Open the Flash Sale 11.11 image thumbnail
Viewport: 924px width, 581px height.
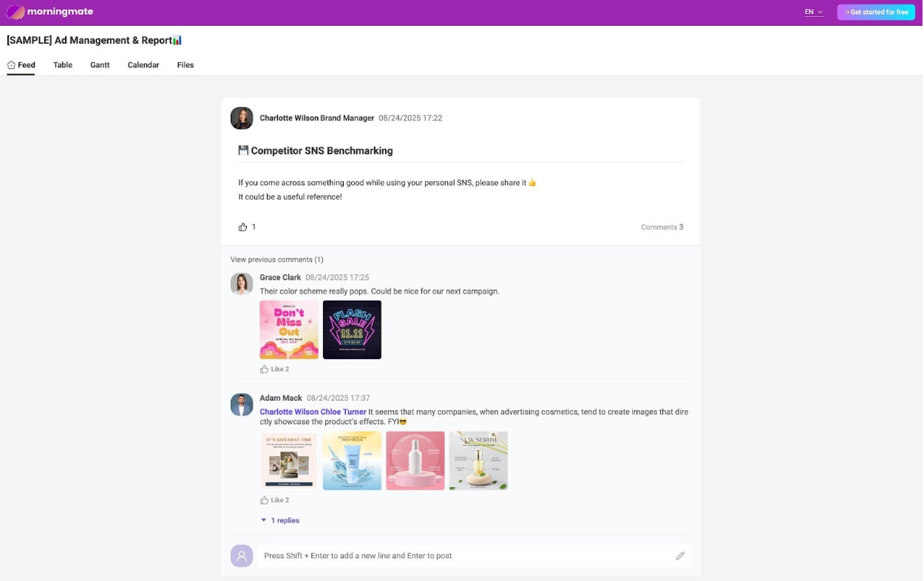pyautogui.click(x=352, y=329)
